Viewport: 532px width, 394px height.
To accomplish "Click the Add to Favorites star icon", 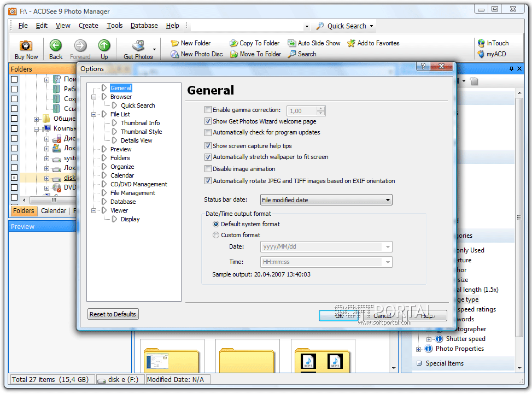I will tap(352, 43).
